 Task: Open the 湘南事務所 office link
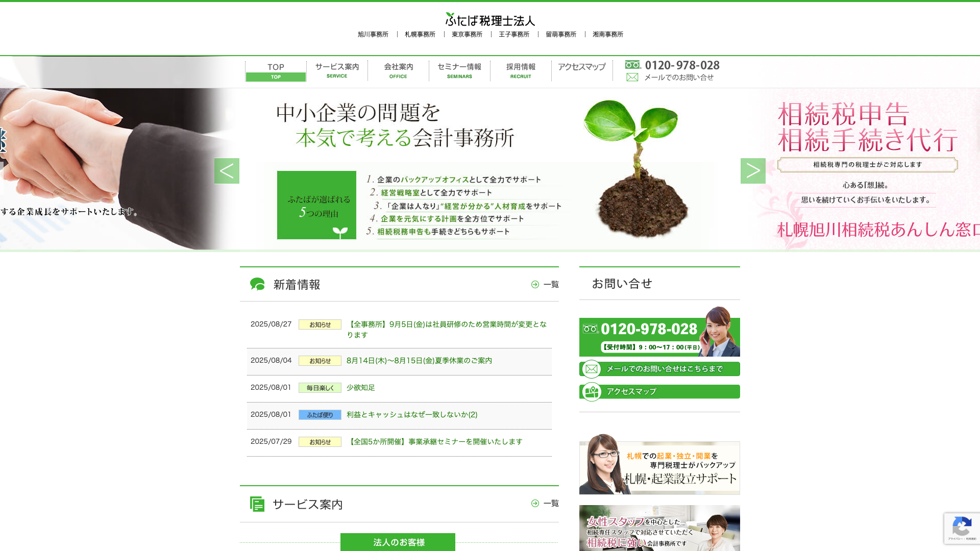607,34
